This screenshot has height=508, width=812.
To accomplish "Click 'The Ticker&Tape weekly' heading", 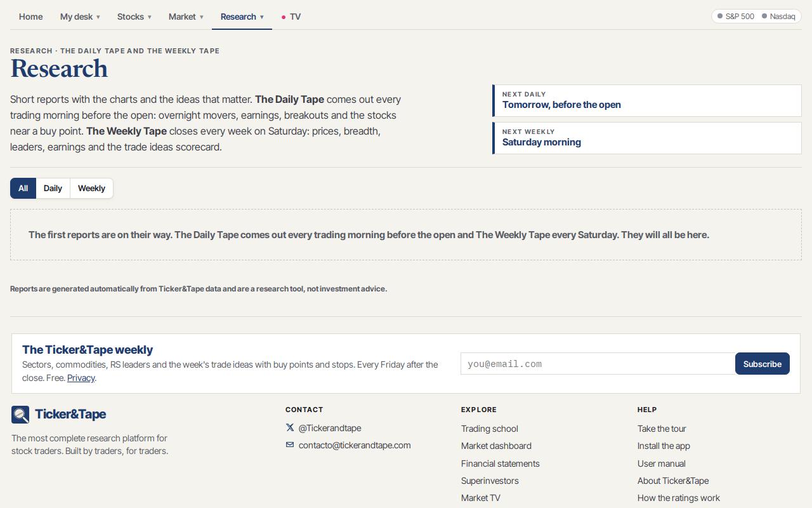I will tap(88, 349).
